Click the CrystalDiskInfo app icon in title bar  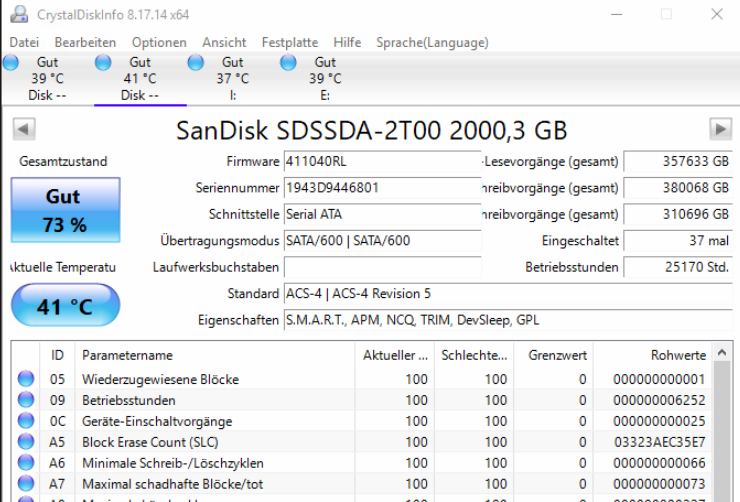[19, 14]
